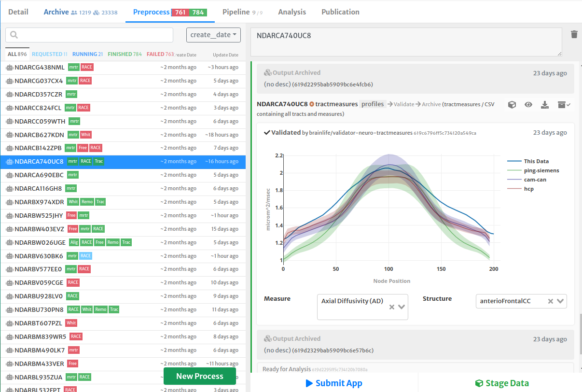Toggle the eye view icon for tractmeasures

528,104
